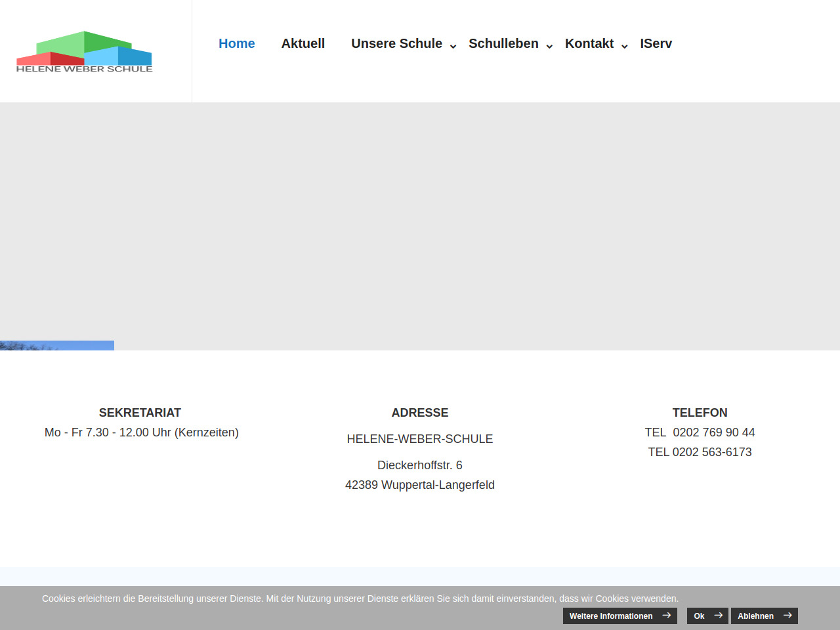This screenshot has height=630, width=840.
Task: Click the Weitere Informationen cookie label
Action: pos(610,616)
